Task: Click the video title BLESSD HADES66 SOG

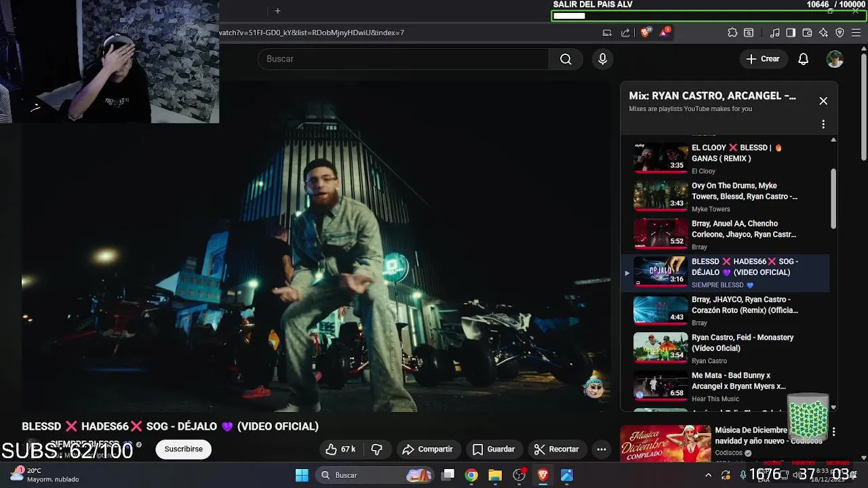Action: [170, 426]
